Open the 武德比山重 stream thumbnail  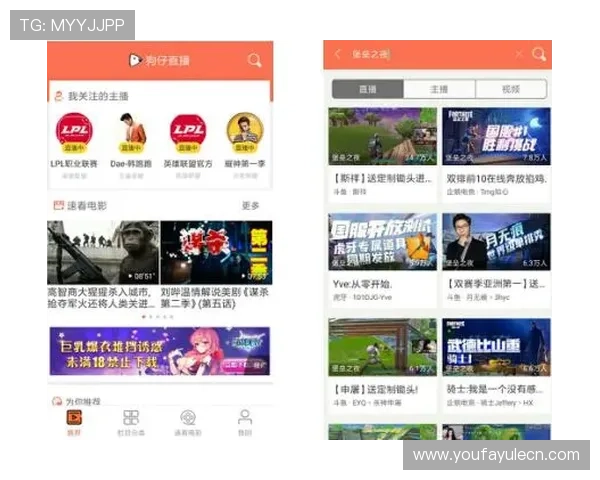tap(496, 347)
